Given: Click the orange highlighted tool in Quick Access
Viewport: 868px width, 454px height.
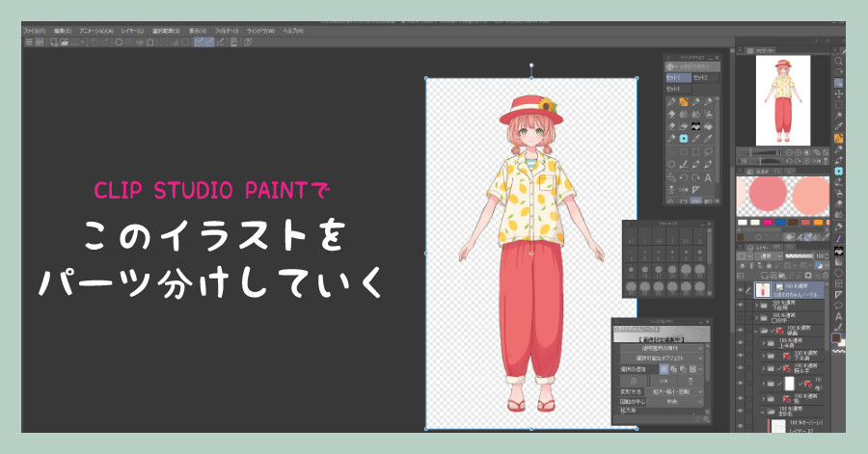Looking at the screenshot, I should 682,101.
